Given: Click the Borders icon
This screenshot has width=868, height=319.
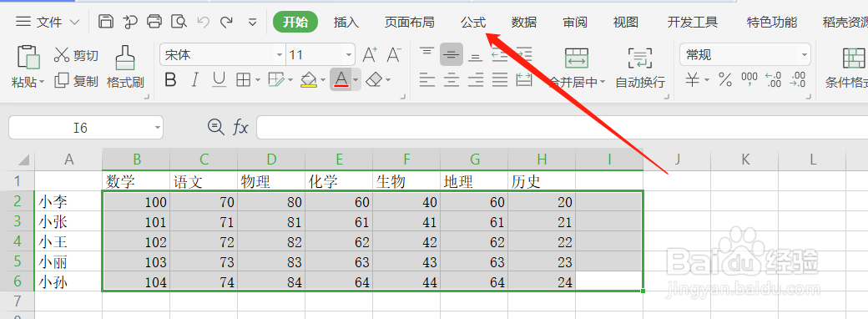Looking at the screenshot, I should point(244,80).
